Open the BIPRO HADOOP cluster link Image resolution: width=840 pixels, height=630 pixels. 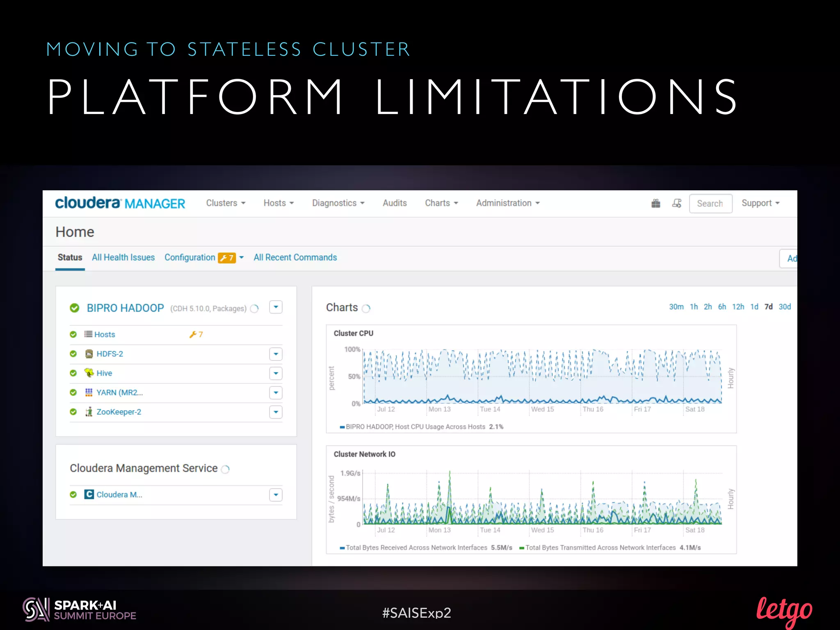[x=125, y=308]
